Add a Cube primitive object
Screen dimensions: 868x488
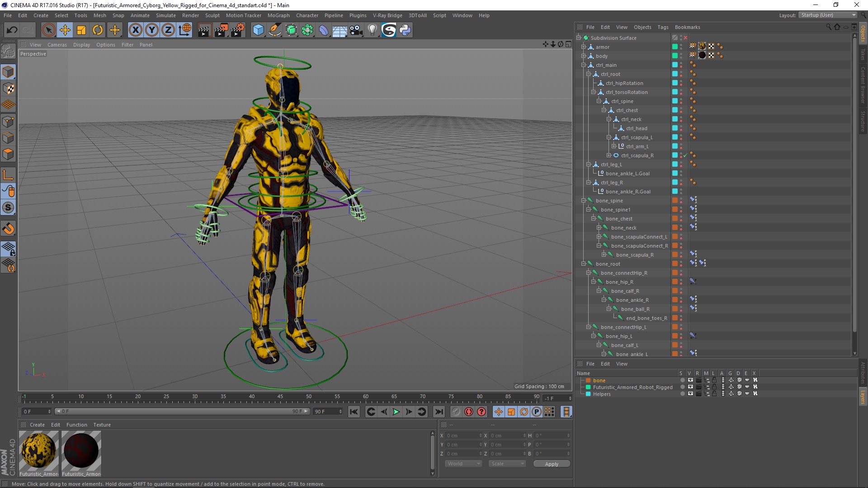258,30
